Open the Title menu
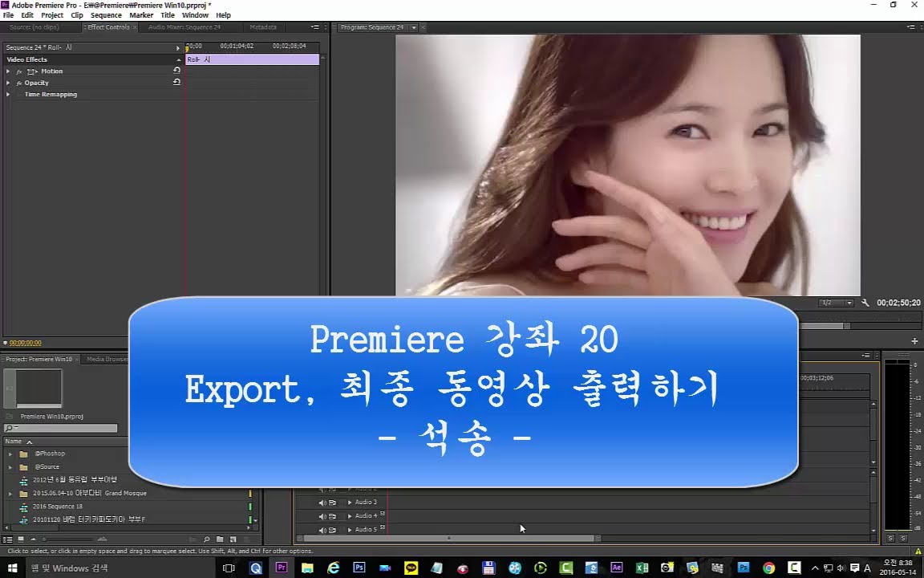Screen dimensions: 924x578 tap(168, 15)
